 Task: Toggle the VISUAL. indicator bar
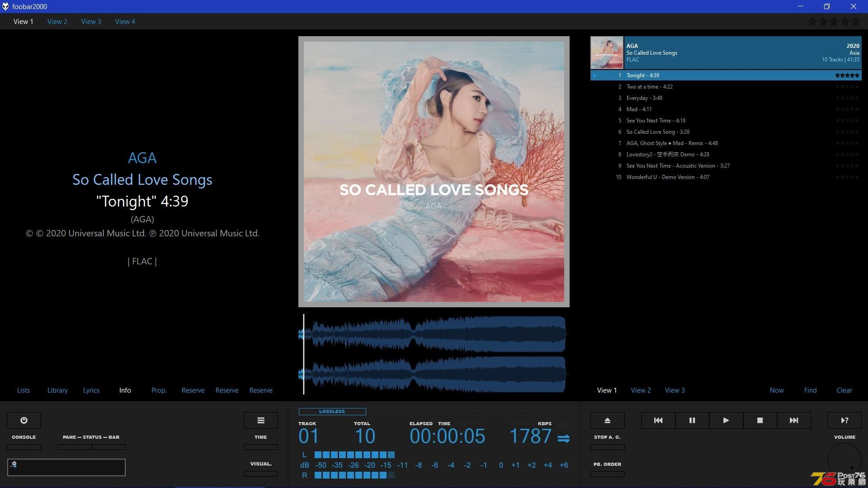pos(261,474)
